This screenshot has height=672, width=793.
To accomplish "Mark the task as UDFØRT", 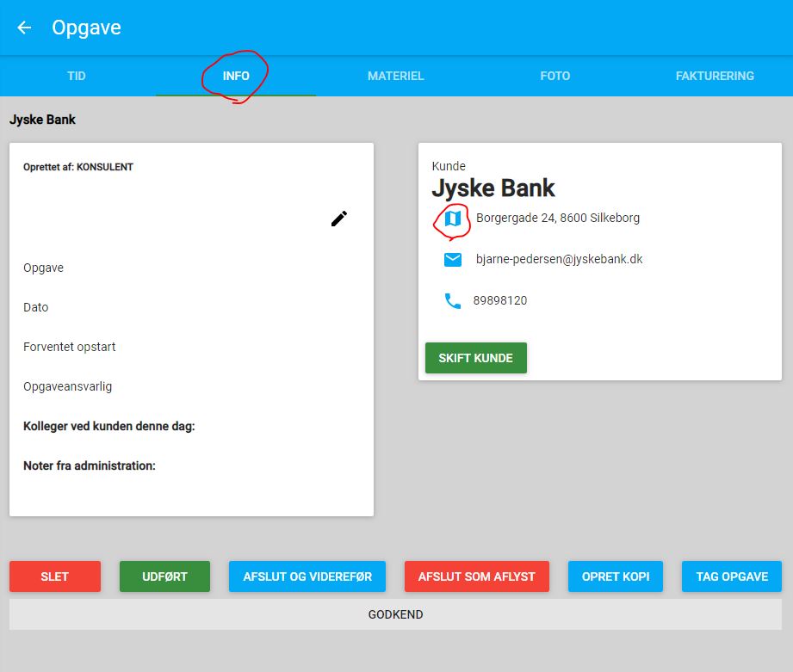I will [x=164, y=576].
